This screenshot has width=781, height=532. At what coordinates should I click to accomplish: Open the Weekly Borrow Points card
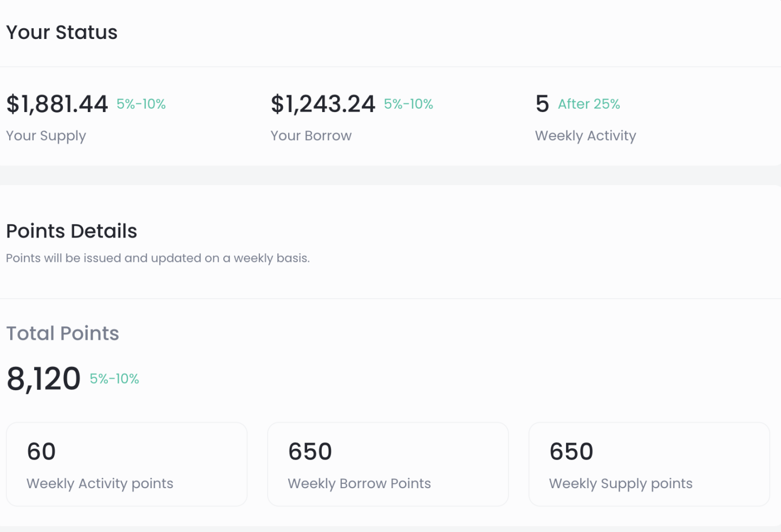pyautogui.click(x=388, y=464)
